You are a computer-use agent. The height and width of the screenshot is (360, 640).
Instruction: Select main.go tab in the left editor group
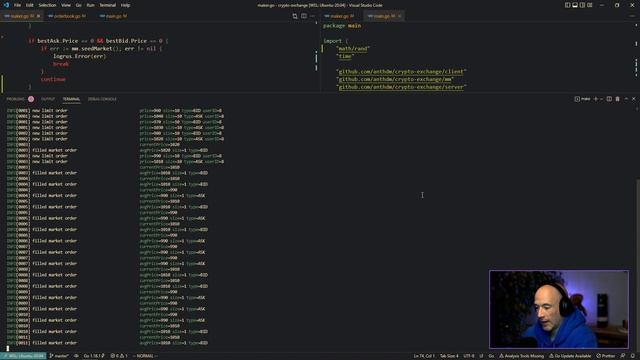pos(113,16)
